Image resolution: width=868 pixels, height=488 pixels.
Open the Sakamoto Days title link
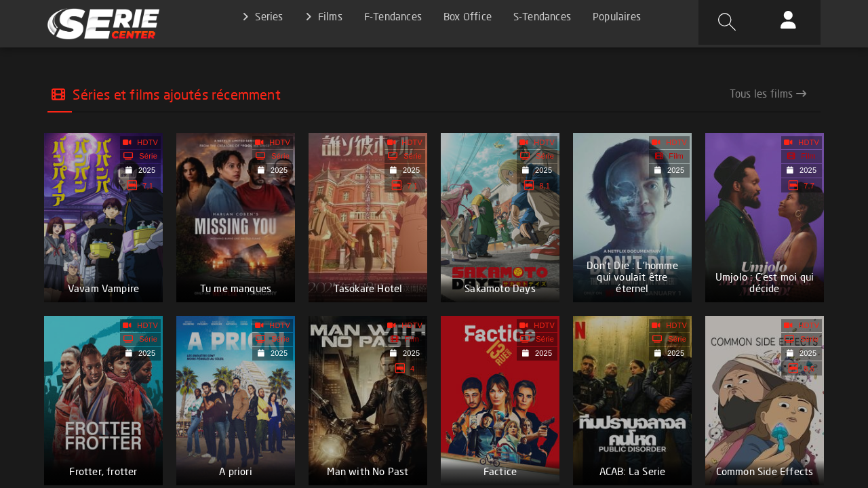500,288
